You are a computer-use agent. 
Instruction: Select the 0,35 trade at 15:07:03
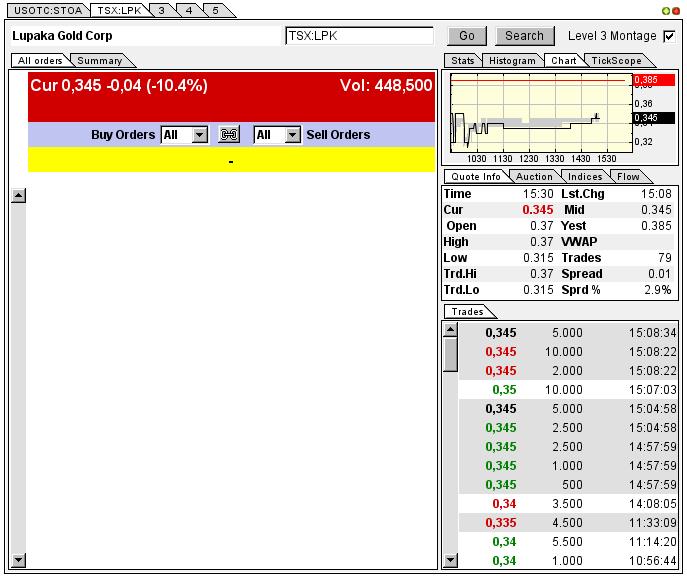click(x=568, y=389)
